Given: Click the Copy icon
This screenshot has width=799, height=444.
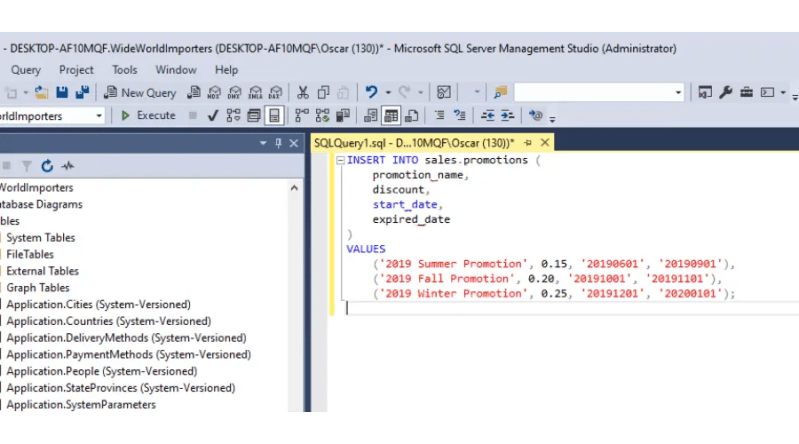Looking at the screenshot, I should click(x=324, y=93).
